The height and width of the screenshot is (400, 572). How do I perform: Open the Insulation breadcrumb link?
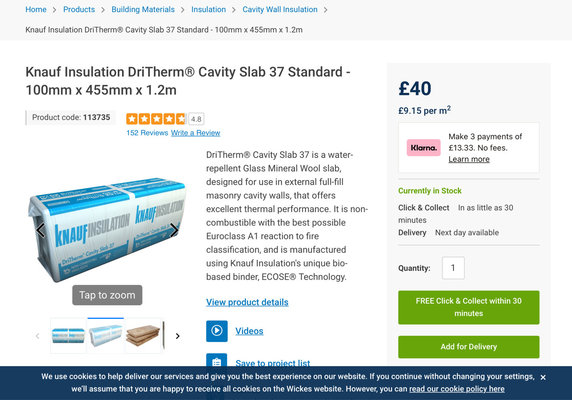click(209, 9)
